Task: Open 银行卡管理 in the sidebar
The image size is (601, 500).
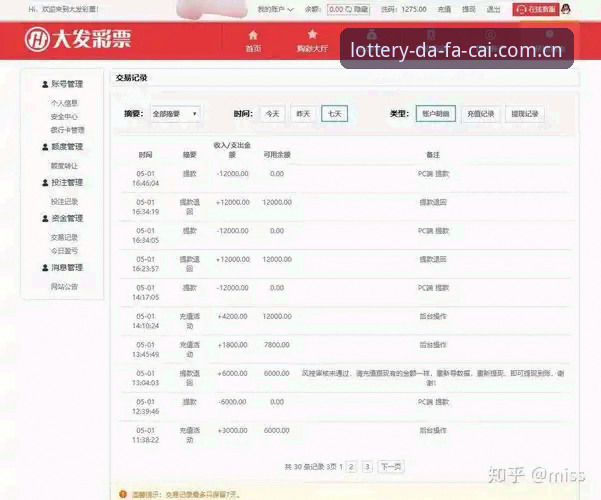Action: tap(67, 130)
